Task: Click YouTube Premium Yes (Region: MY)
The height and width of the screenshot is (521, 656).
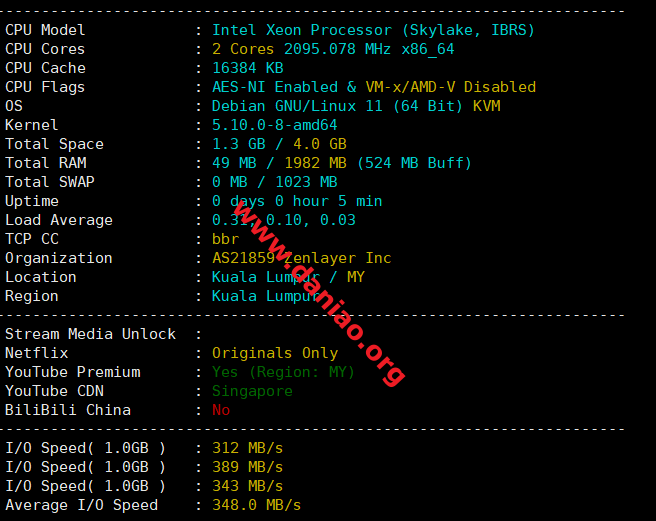Action: pos(283,372)
